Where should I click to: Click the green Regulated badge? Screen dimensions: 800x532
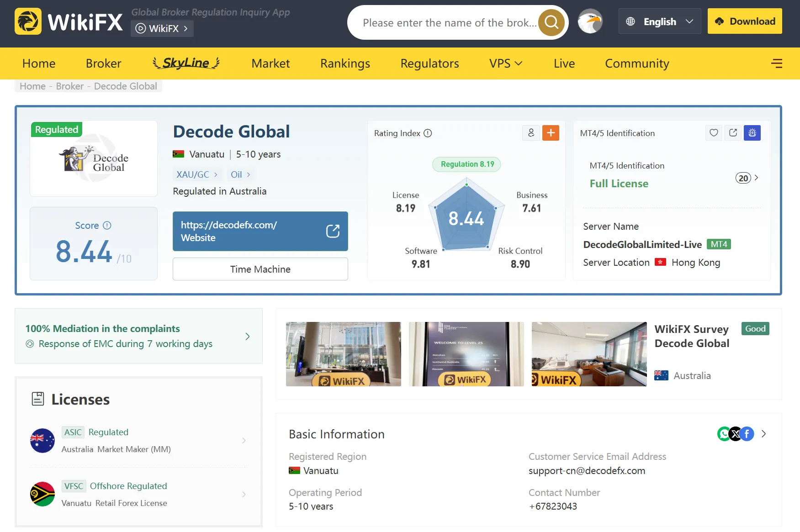click(57, 130)
